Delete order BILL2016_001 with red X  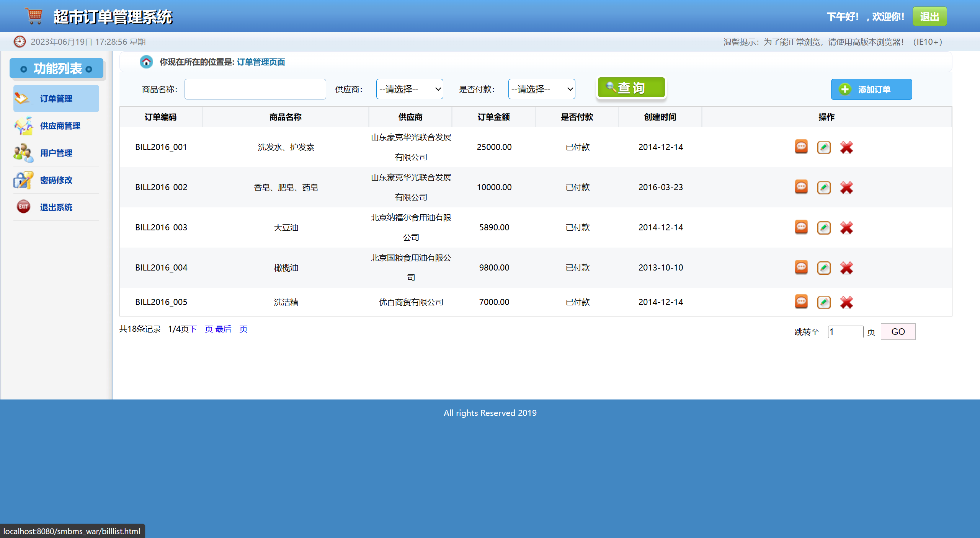846,147
